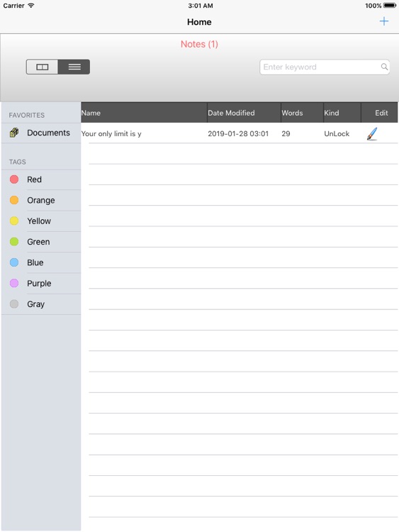Click the Documents folder icon
Viewport: 399px width, 532px height.
pos(14,133)
